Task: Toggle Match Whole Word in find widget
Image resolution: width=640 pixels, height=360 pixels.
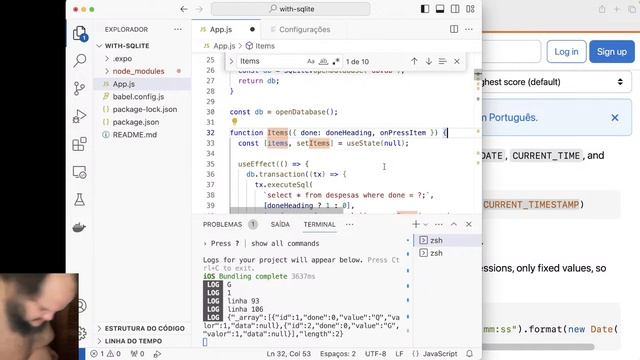Action: pyautogui.click(x=323, y=61)
